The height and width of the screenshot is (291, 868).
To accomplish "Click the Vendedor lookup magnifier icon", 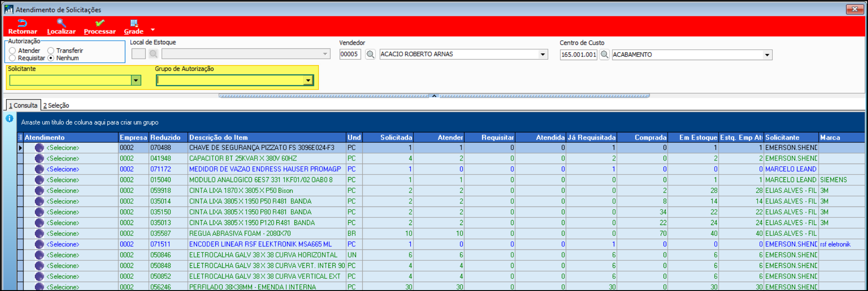I will [x=370, y=54].
